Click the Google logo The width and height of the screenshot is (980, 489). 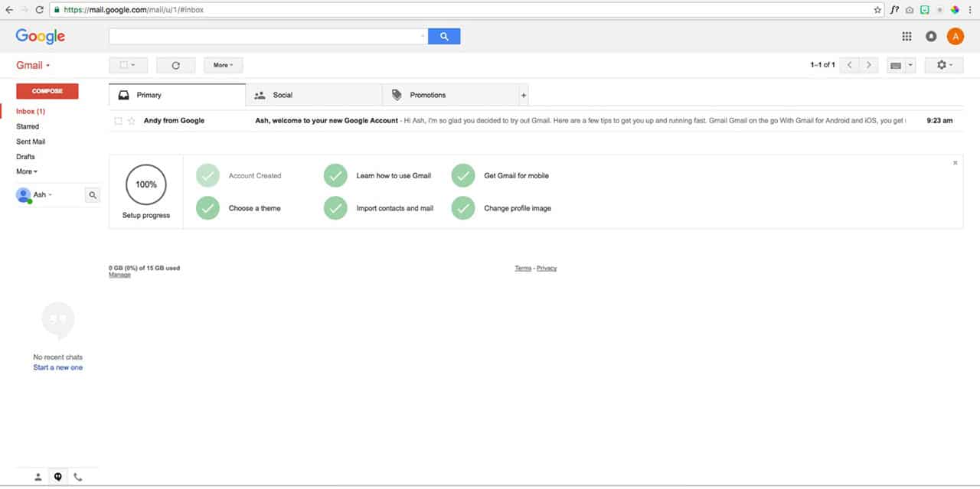pos(40,36)
